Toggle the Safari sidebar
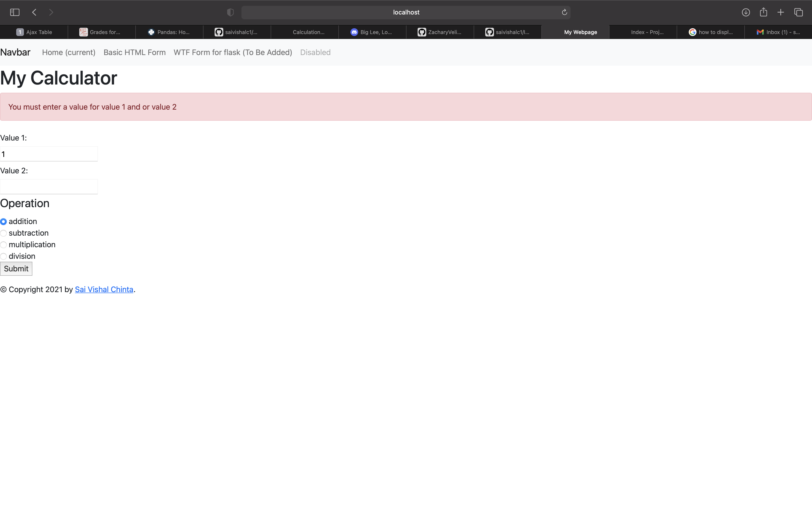Viewport: 812px width, 507px height. [14, 12]
